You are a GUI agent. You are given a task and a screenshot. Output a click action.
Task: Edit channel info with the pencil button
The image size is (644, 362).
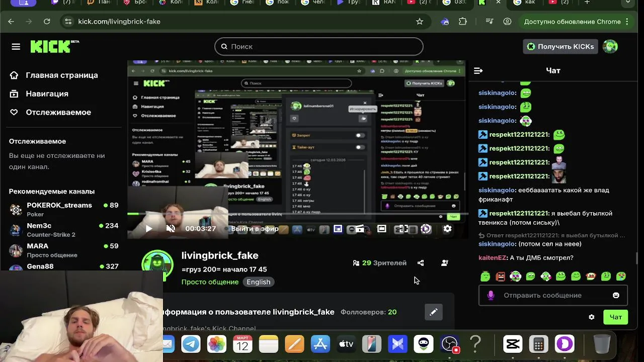click(433, 312)
